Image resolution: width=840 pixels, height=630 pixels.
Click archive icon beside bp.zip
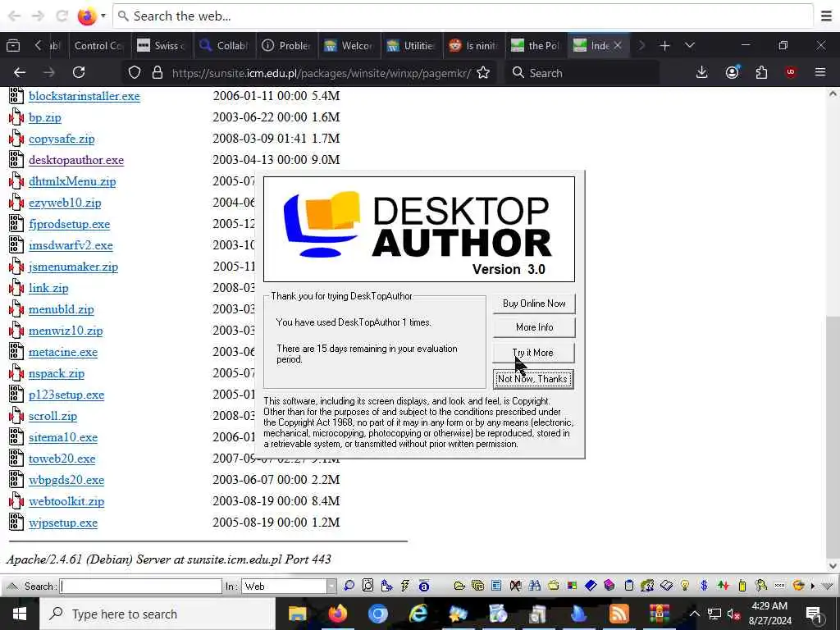point(16,117)
